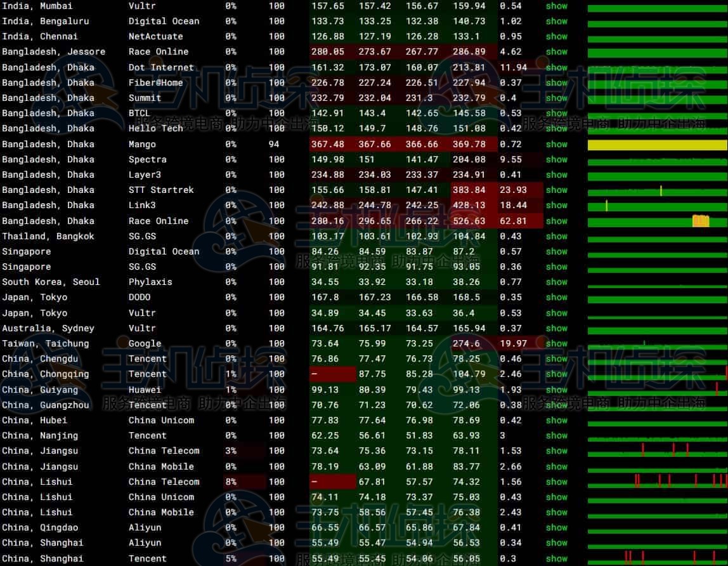The height and width of the screenshot is (566, 728).
Task: Click graph for Jiangsu China Telecom row
Action: pos(657,451)
